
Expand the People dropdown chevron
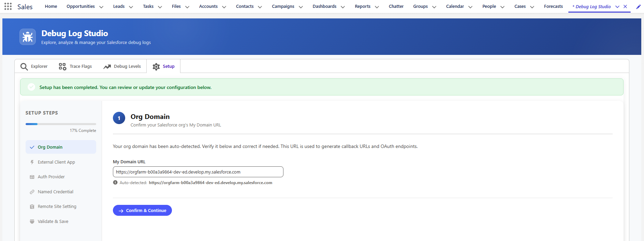(502, 7)
